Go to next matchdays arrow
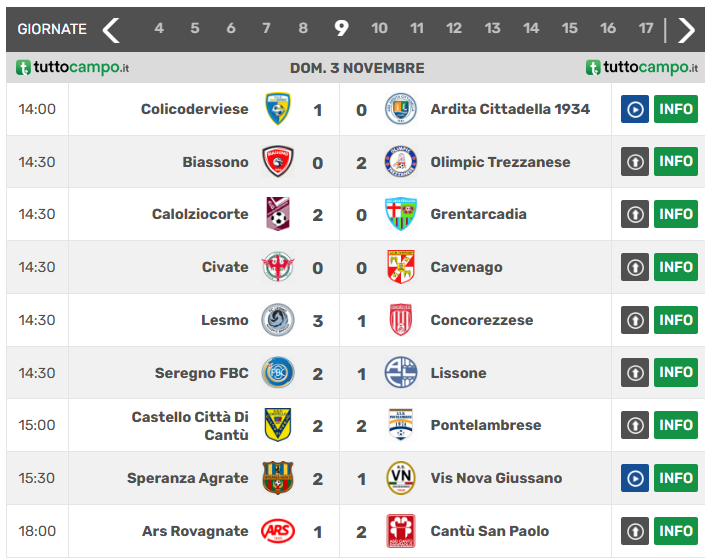 (x=686, y=29)
